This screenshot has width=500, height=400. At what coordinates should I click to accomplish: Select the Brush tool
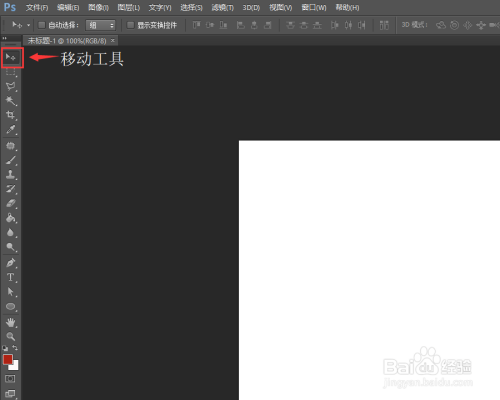click(x=11, y=160)
